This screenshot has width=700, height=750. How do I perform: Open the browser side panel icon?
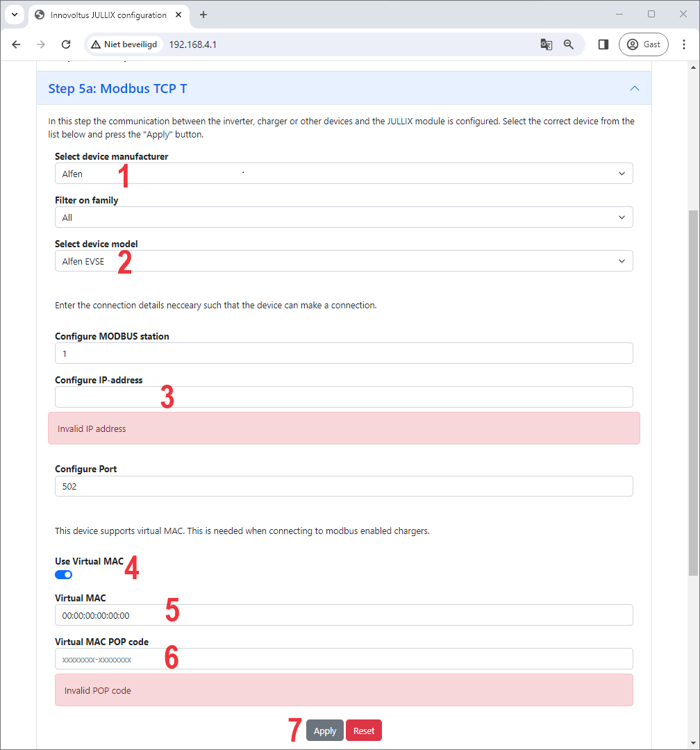coord(603,44)
